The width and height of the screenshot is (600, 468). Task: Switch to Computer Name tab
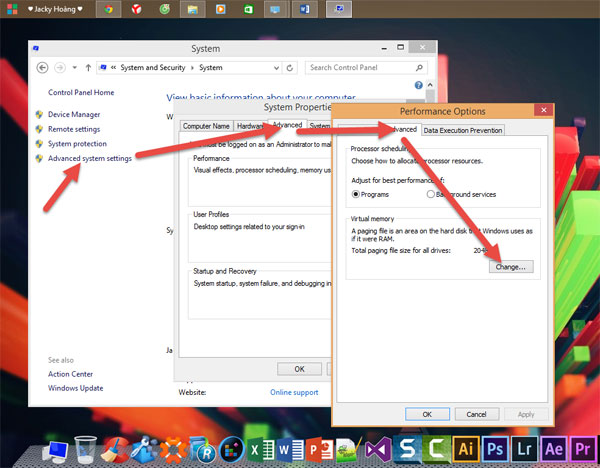click(205, 126)
